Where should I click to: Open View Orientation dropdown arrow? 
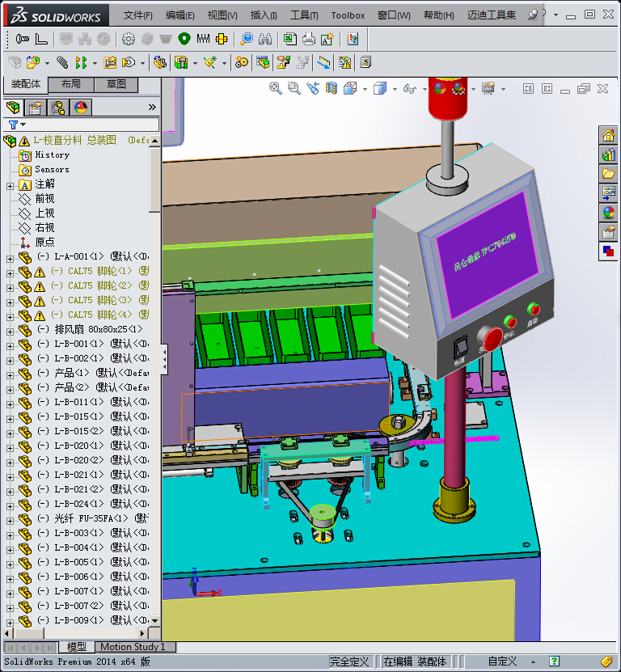tap(365, 89)
